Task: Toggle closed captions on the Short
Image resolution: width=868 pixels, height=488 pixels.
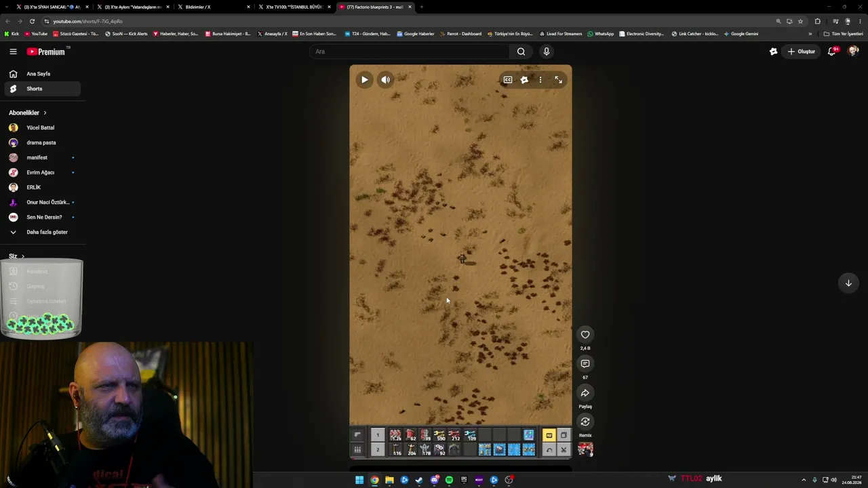Action: [507, 80]
